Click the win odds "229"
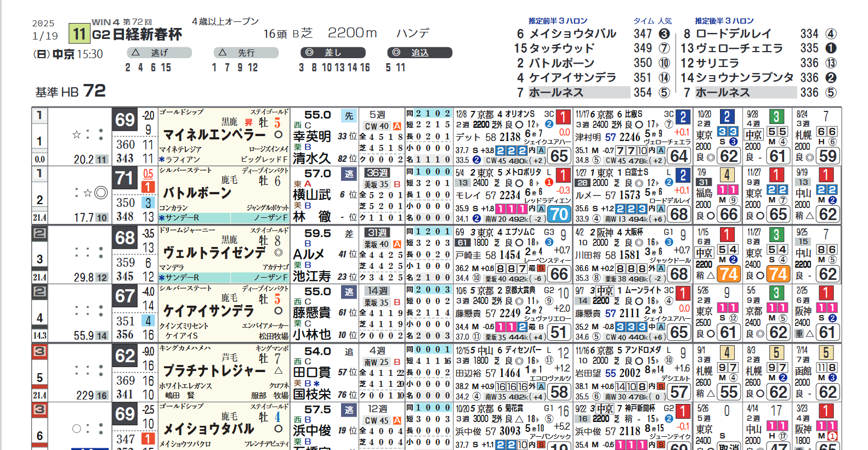 point(85,396)
